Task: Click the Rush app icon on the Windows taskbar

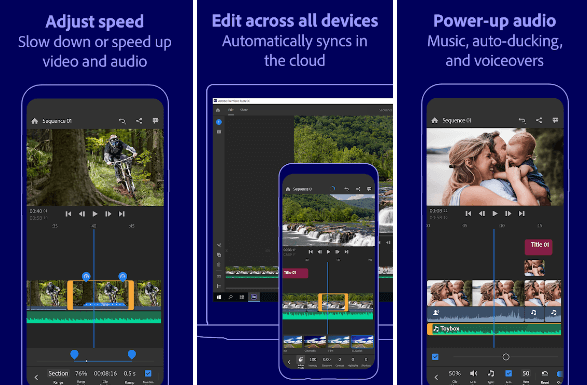Action: tap(254, 297)
